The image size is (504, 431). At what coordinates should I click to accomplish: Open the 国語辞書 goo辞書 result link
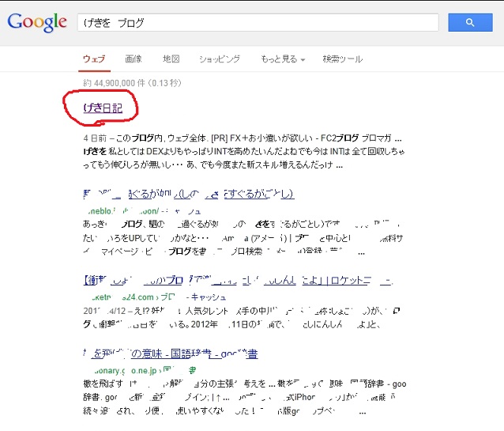coord(171,353)
